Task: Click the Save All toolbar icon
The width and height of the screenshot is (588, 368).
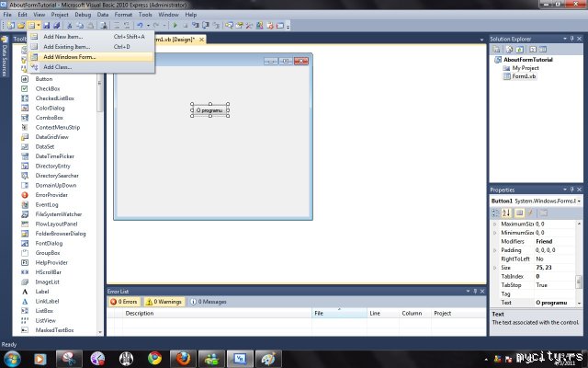Action: click(57, 26)
